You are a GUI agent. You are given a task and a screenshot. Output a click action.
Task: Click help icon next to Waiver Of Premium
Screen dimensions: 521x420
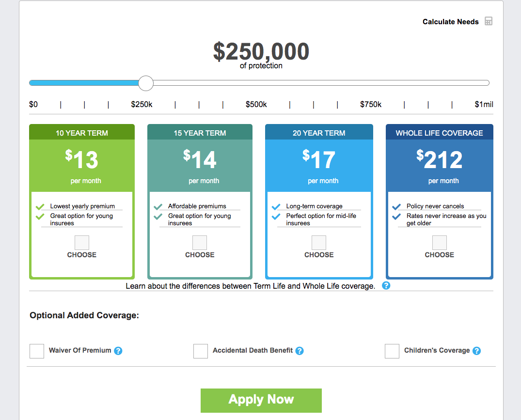tap(118, 351)
